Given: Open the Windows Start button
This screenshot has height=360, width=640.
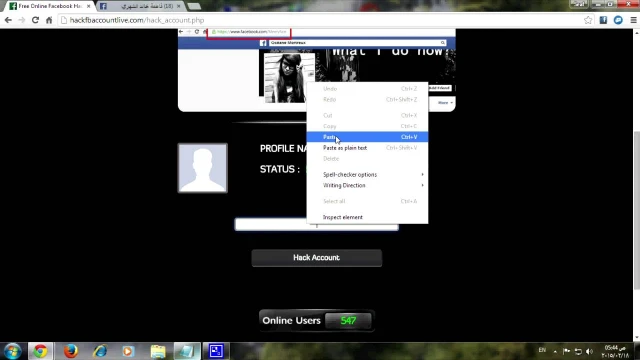Looking at the screenshot, I should (13, 351).
